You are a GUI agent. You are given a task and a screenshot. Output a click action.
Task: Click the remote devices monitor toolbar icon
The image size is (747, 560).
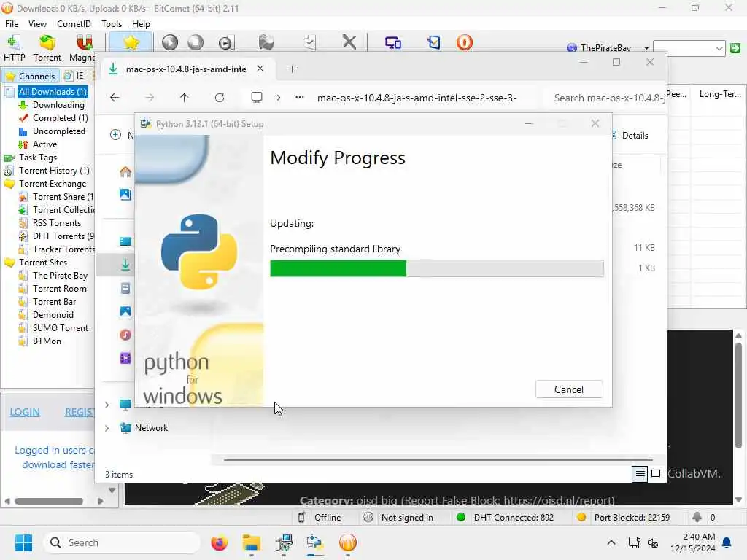pos(393,43)
